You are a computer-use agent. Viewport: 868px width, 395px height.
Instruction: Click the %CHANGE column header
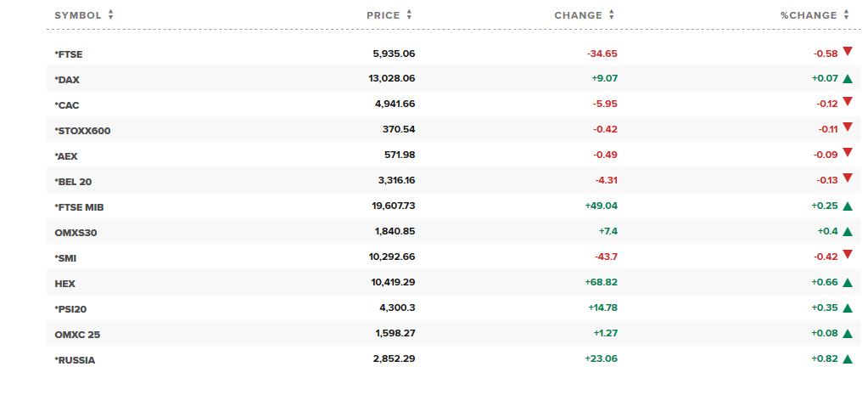point(809,15)
